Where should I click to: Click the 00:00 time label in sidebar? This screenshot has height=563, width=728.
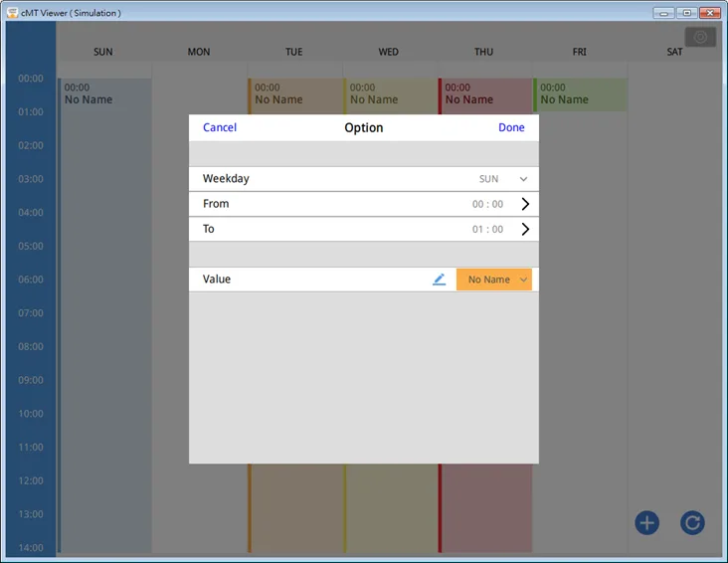point(31,79)
